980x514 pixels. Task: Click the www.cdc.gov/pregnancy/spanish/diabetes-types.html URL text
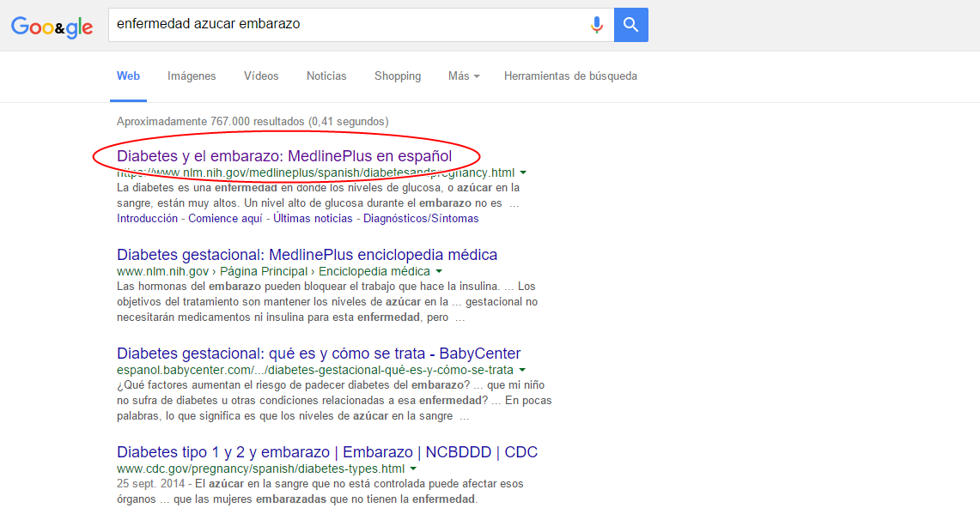(x=260, y=469)
